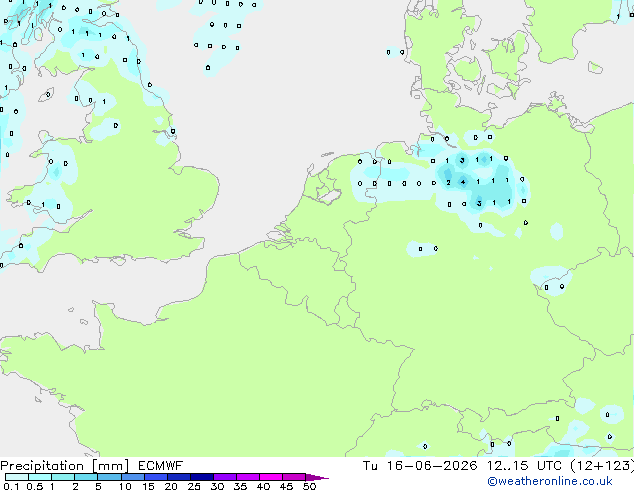The width and height of the screenshot is (634, 490).
Task: Click the "Precipitation [mm]" title text
Action: coord(65,466)
